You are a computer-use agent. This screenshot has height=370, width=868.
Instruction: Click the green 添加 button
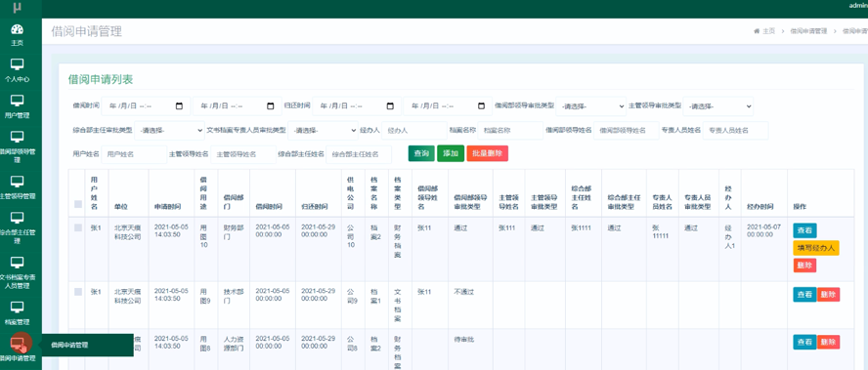coord(451,153)
